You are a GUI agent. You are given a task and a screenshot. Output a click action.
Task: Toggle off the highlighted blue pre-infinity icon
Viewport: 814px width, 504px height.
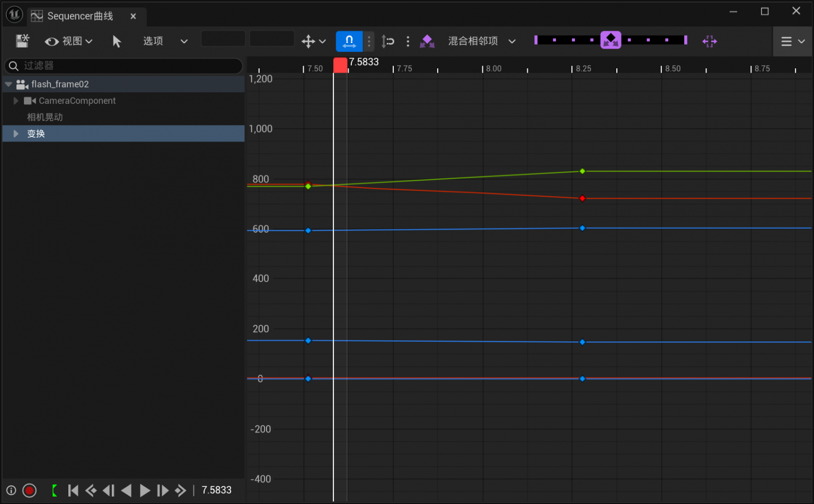pos(349,41)
